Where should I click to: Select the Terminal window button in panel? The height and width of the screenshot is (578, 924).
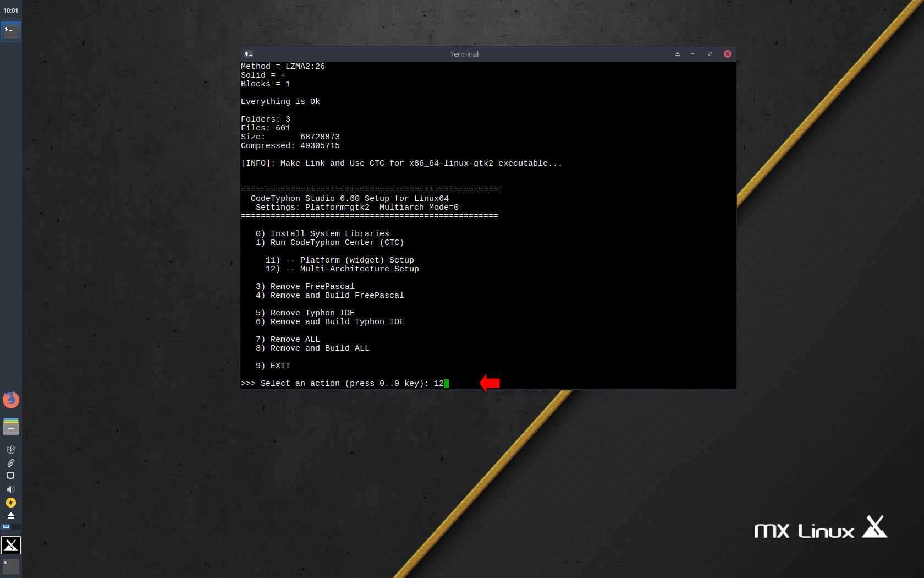(x=11, y=31)
